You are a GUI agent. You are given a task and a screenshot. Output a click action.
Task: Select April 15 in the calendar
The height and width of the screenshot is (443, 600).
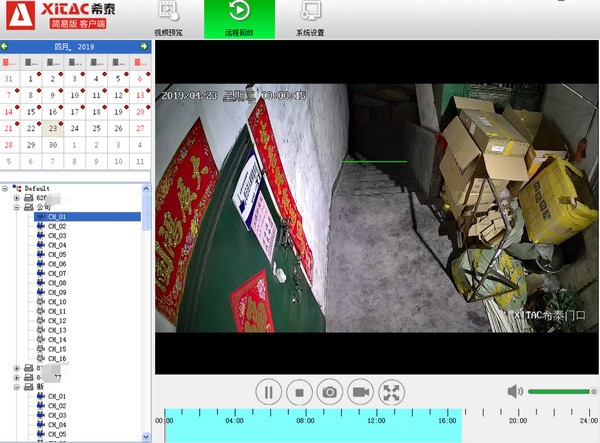click(31, 112)
